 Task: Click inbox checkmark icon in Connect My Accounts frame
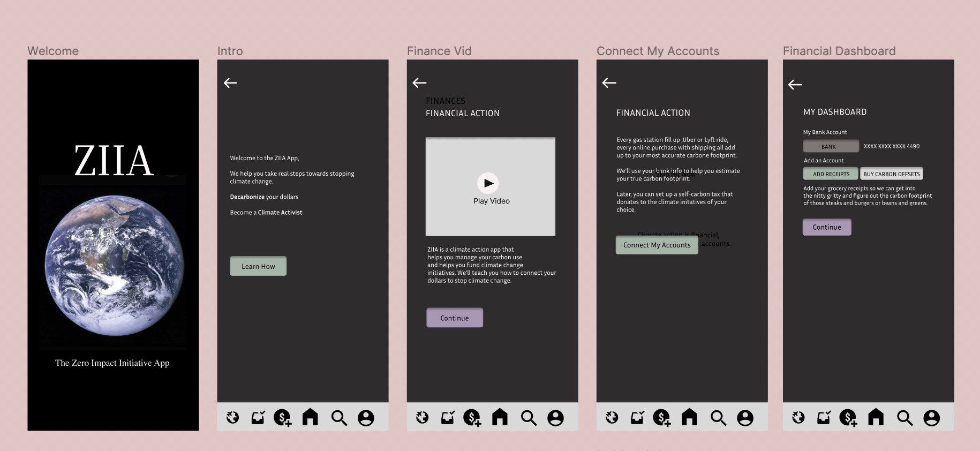[x=637, y=417]
